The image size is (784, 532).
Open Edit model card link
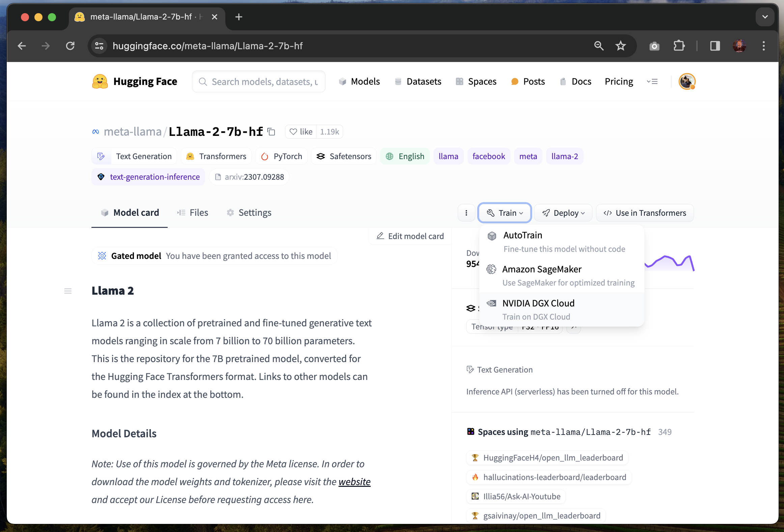tap(410, 236)
